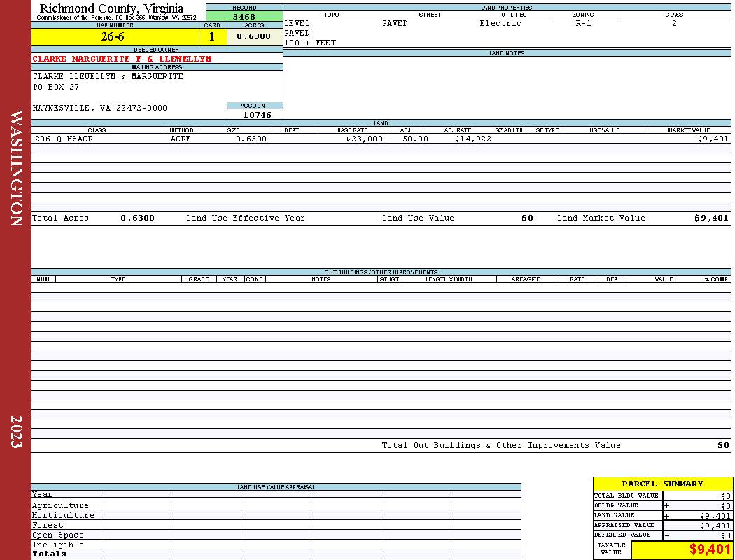735x560 pixels.
Task: Click the LEVEL topo value
Action: (x=297, y=23)
